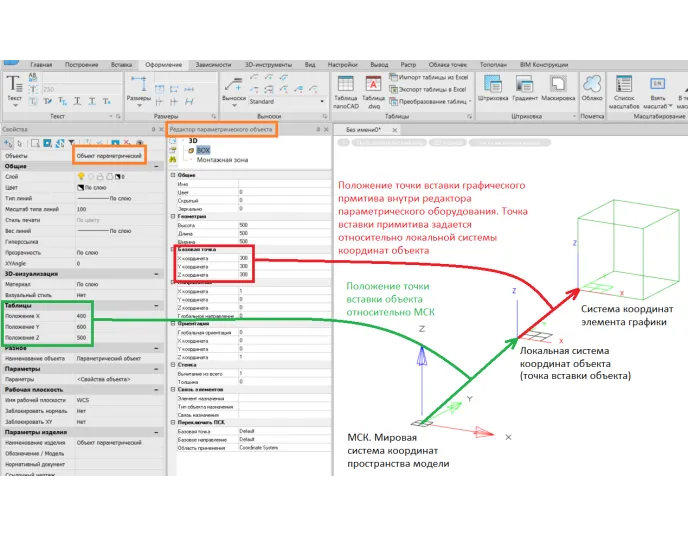688x537 pixels.
Task: Switch to the Вставка ribbon tab
Action: click(122, 64)
